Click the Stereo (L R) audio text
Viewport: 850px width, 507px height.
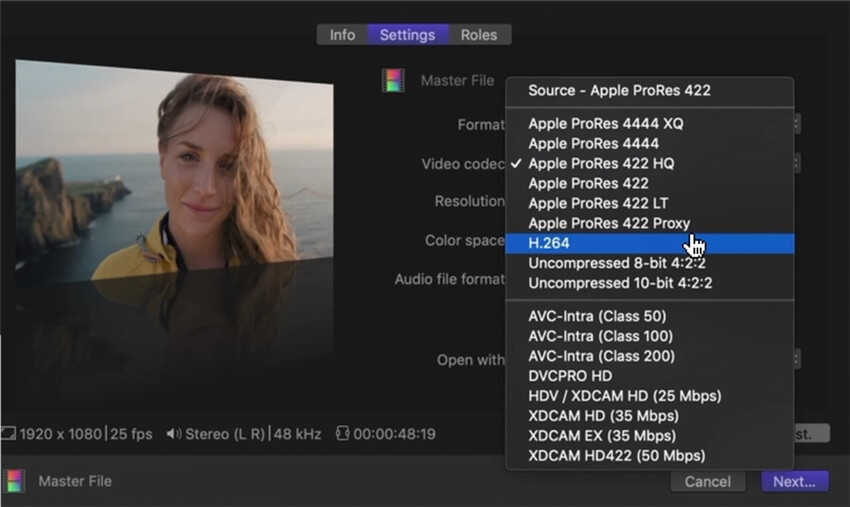[x=225, y=434]
